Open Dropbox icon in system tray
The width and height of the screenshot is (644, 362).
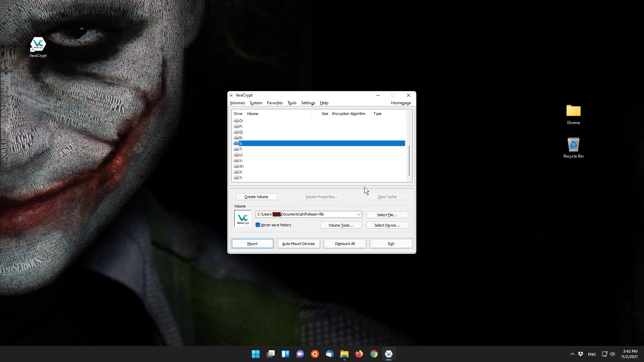pos(581,354)
